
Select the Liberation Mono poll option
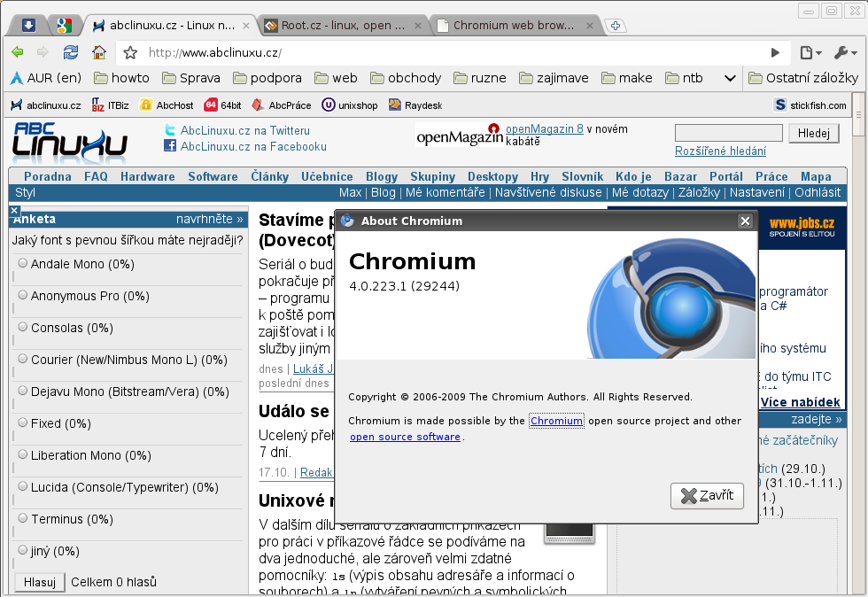pos(23,454)
